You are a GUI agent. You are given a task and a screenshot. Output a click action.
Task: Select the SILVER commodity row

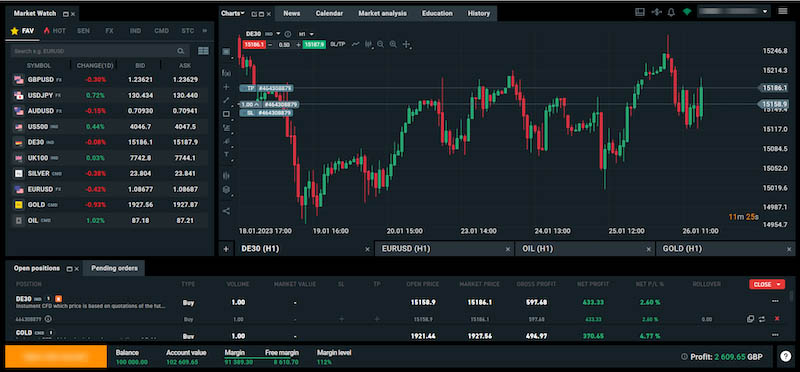[x=109, y=173]
